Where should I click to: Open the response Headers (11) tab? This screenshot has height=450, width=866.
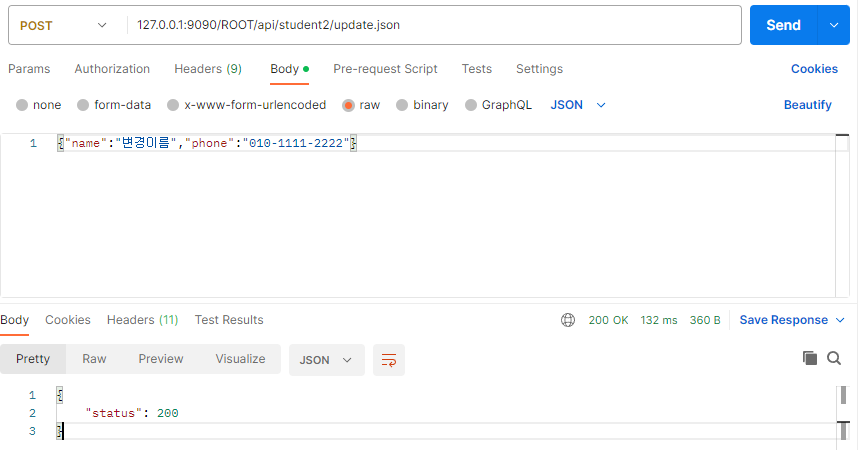tap(142, 320)
